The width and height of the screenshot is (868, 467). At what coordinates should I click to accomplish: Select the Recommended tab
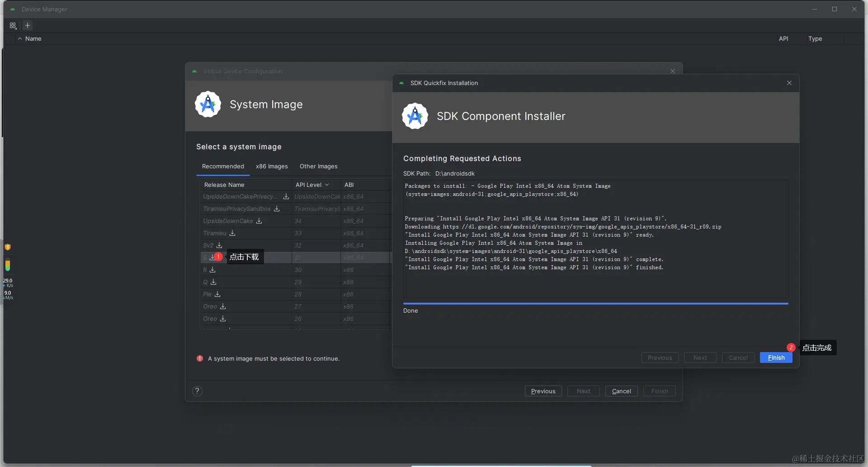coord(223,167)
